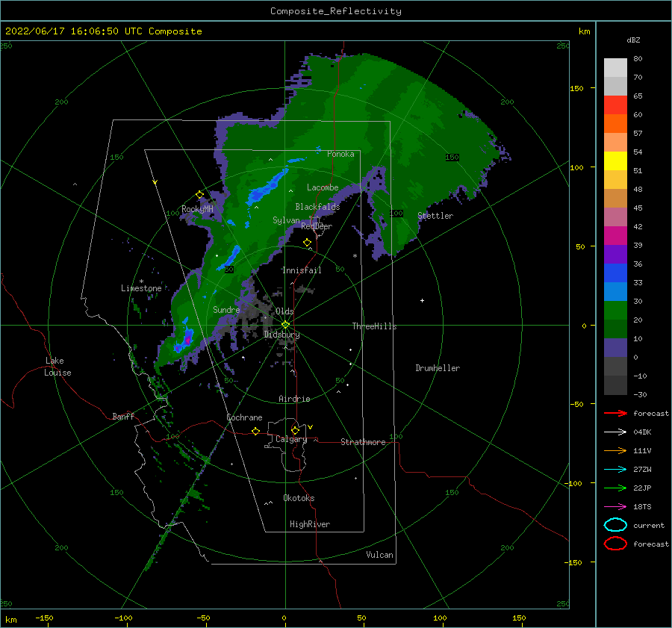Click the Sylvan label on the map

click(286, 220)
